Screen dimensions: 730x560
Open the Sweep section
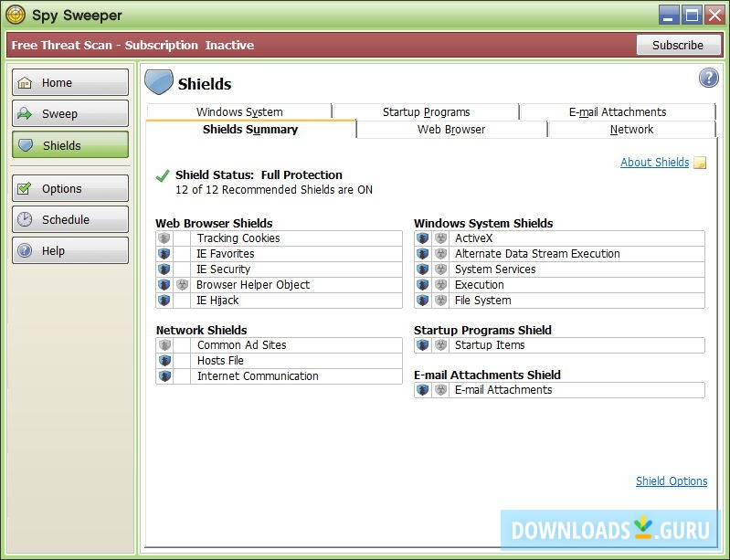[70, 113]
